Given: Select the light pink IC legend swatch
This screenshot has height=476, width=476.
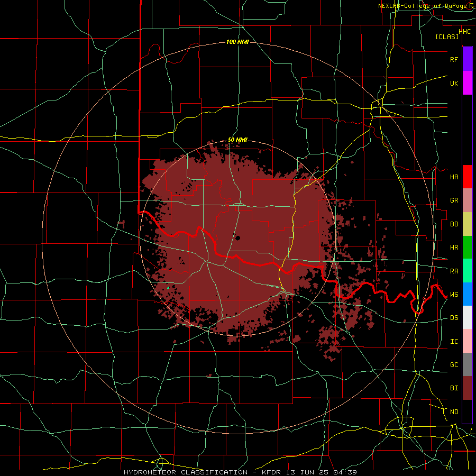Looking at the screenshot, I should pos(467,341).
